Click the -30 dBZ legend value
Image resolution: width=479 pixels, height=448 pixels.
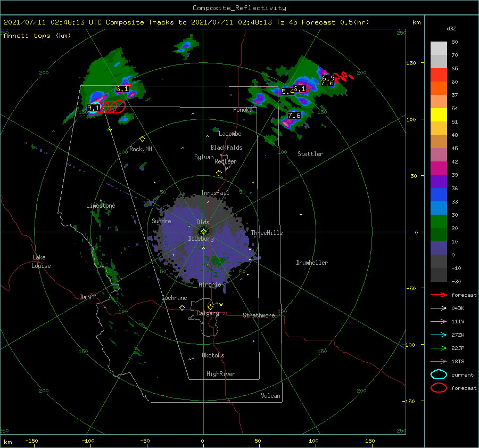[x=456, y=281]
